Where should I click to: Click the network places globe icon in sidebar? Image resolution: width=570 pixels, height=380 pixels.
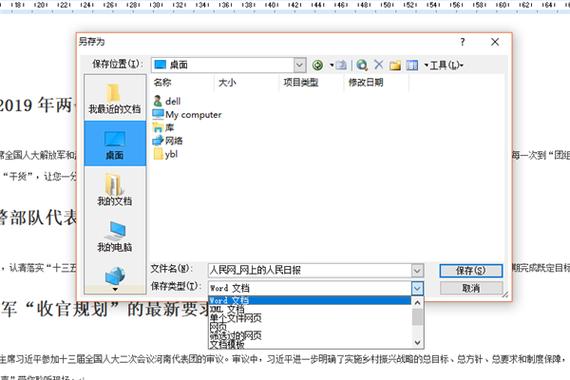[115, 275]
